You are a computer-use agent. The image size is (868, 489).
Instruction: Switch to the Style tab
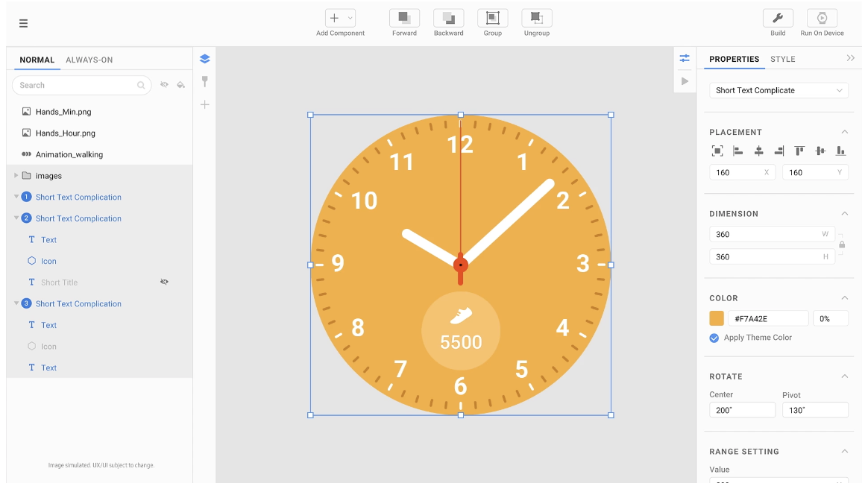pyautogui.click(x=782, y=59)
